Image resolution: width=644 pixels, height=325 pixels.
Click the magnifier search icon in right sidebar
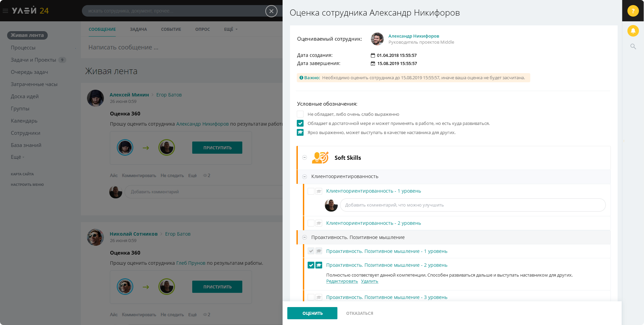coord(633,46)
